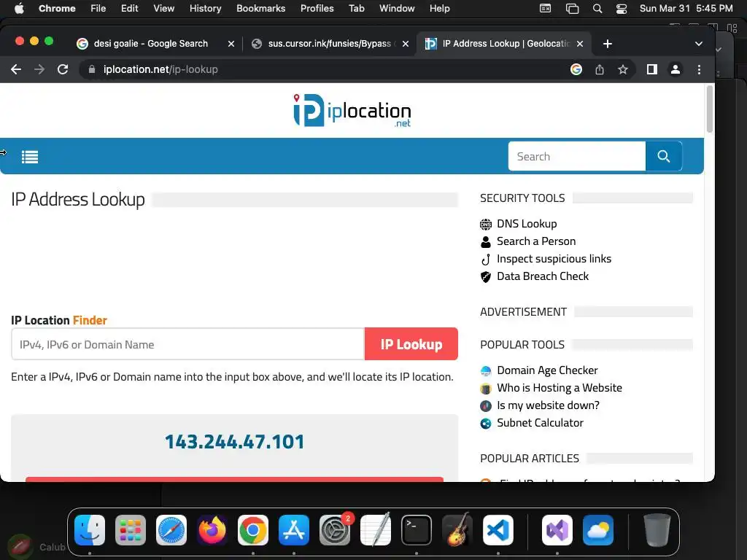This screenshot has width=747, height=560.
Task: Open the Search a Person link
Action: click(536, 241)
